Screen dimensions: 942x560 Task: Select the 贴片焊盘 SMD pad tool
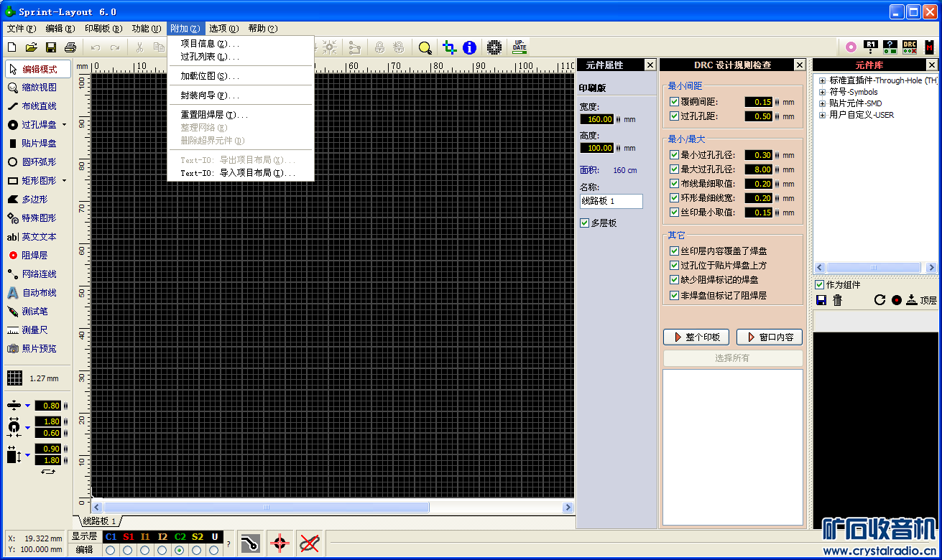tap(38, 144)
